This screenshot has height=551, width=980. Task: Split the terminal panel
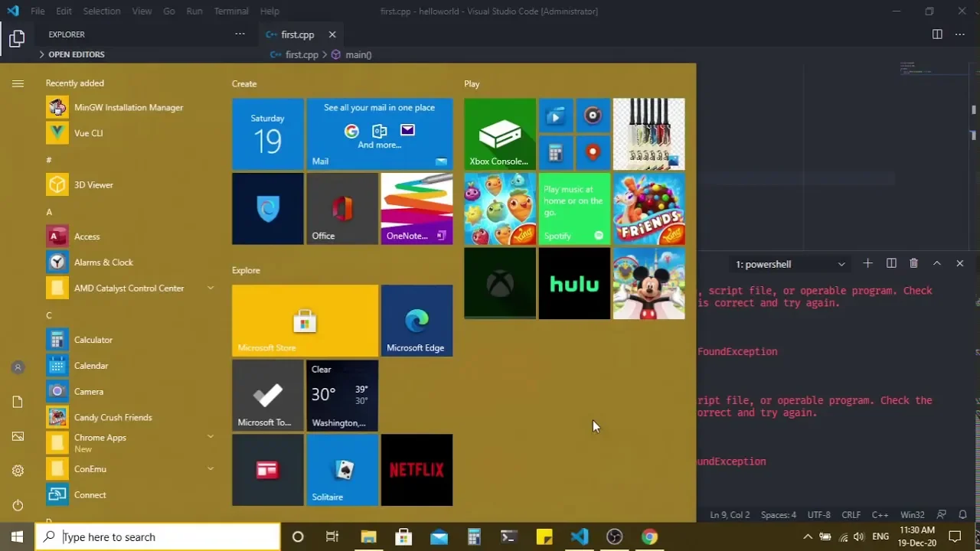[x=891, y=263]
